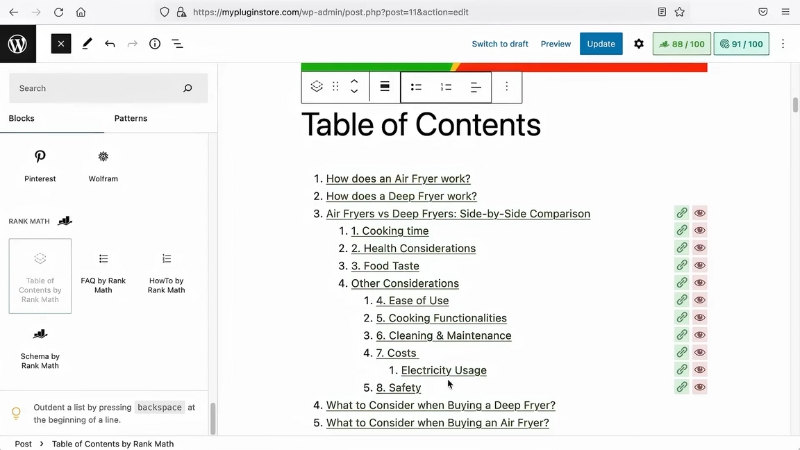Select 'Table of Contents by Rank Math' breadcrumb
The image size is (800, 450).
coord(113,444)
